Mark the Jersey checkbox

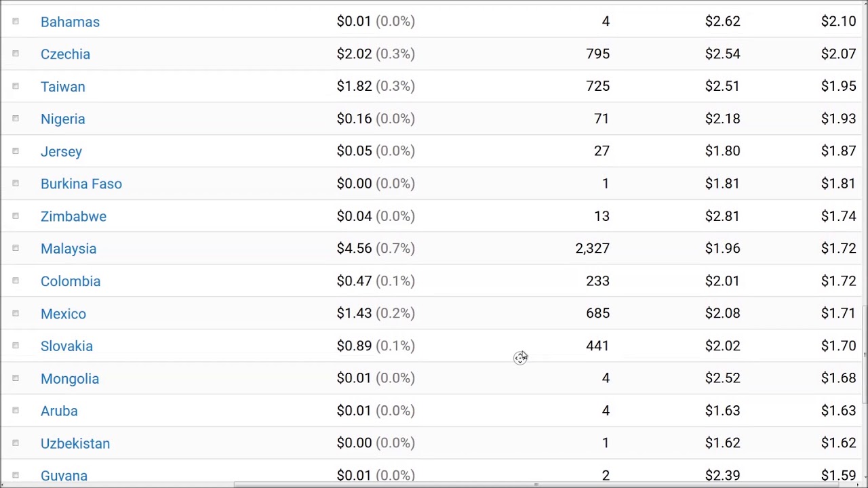click(16, 152)
